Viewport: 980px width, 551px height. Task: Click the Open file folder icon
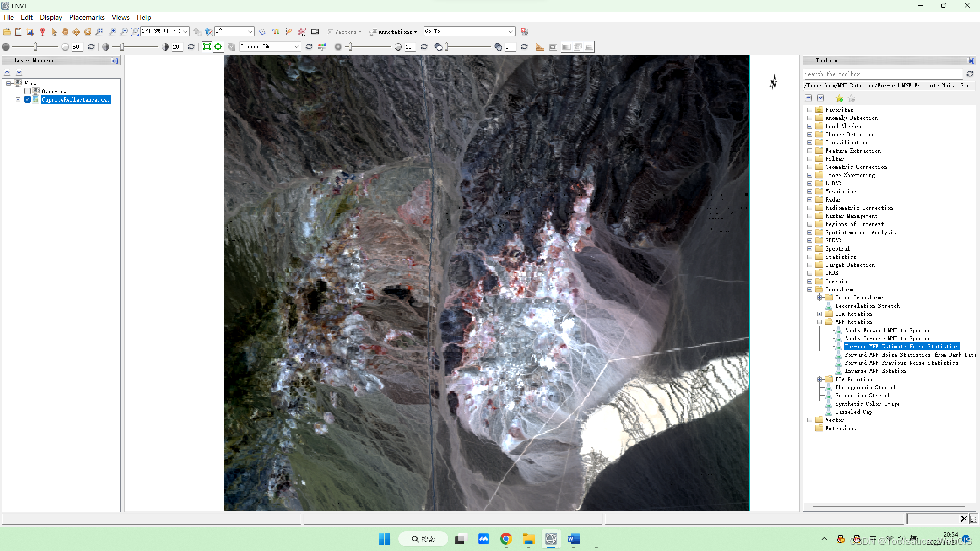pos(7,32)
